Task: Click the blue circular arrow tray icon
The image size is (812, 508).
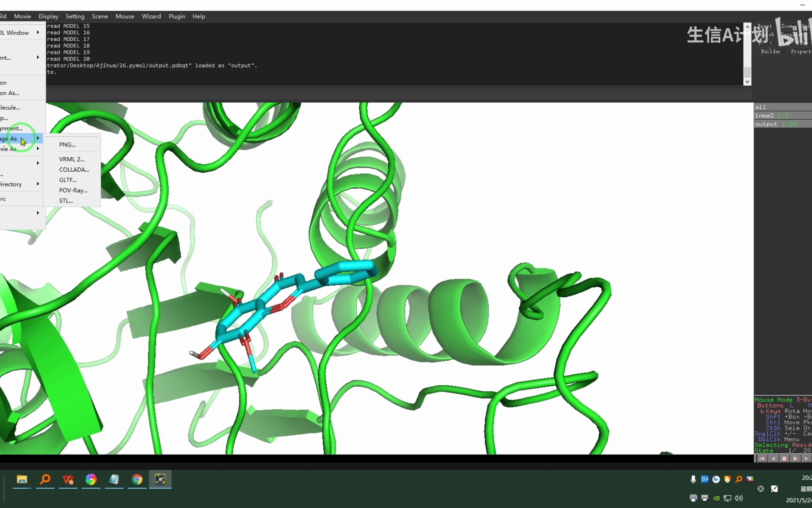Action: coord(716,479)
